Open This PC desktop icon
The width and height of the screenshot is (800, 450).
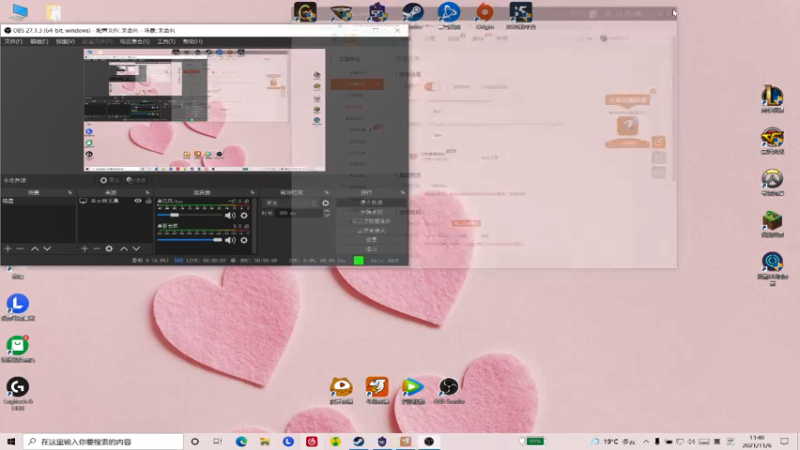click(19, 12)
